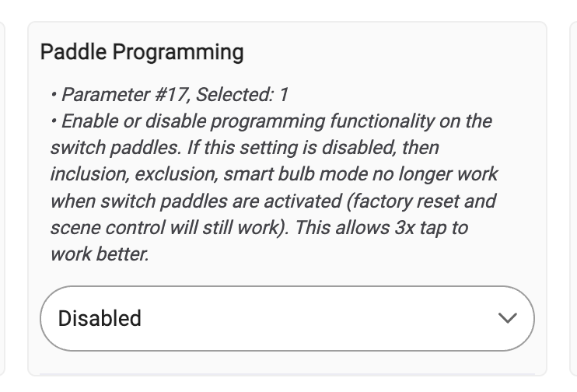Click the neighboring card edge on the left
The image size is (577, 392).
(x=2, y=199)
